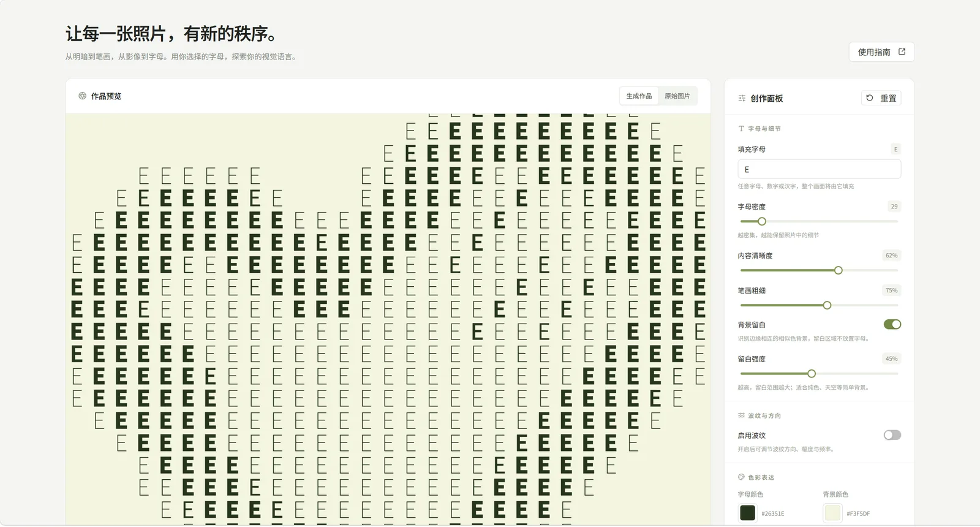Click the 作品预览 panel title

pyautogui.click(x=106, y=96)
